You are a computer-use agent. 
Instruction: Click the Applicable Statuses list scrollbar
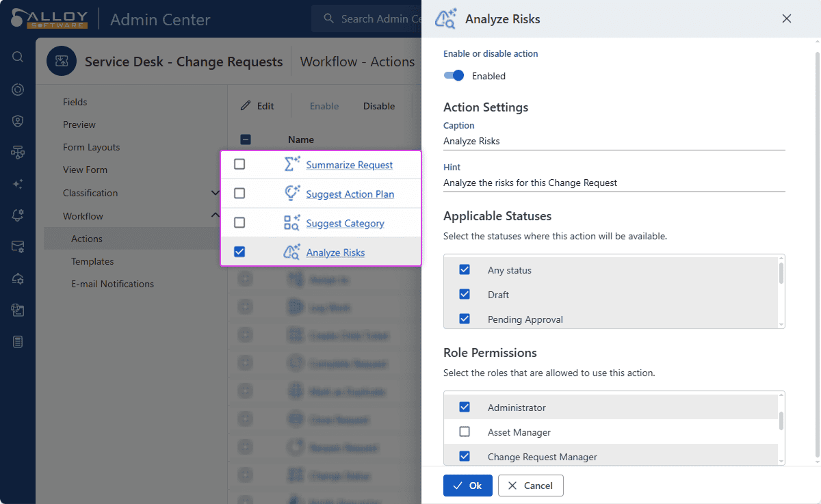tap(781, 274)
